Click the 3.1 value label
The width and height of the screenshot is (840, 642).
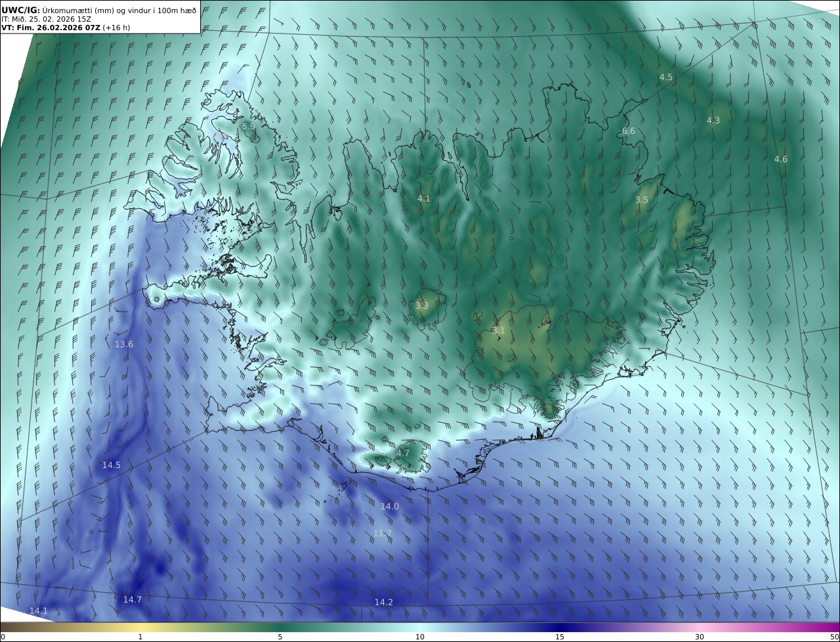point(499,330)
